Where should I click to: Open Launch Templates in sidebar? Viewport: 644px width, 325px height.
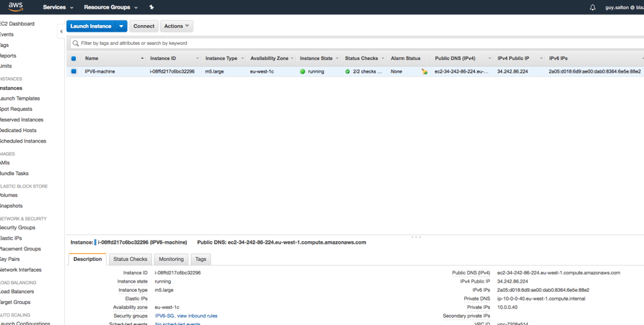tap(20, 98)
